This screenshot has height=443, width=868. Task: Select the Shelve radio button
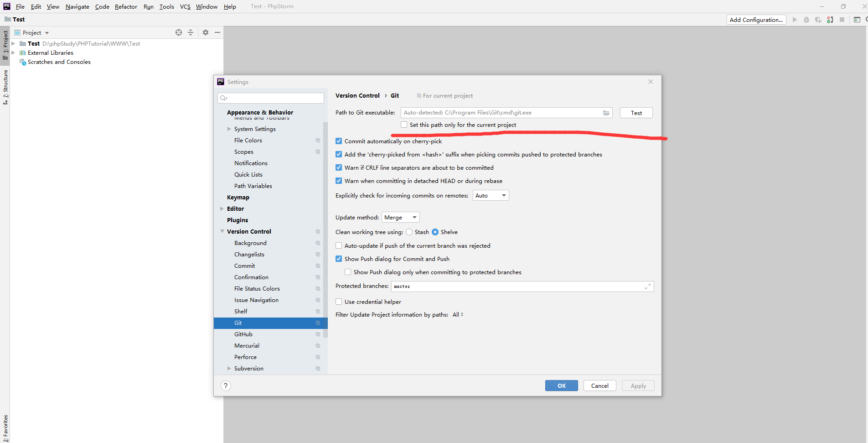(x=435, y=232)
